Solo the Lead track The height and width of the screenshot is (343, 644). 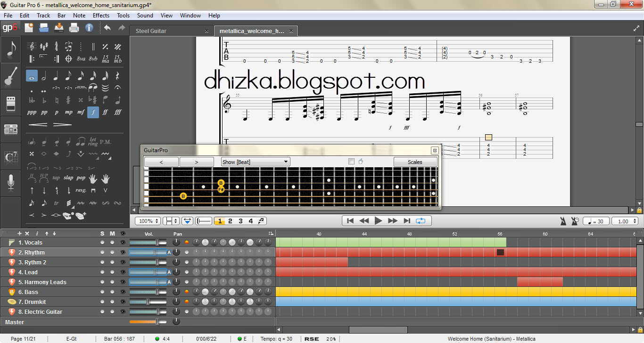point(102,272)
